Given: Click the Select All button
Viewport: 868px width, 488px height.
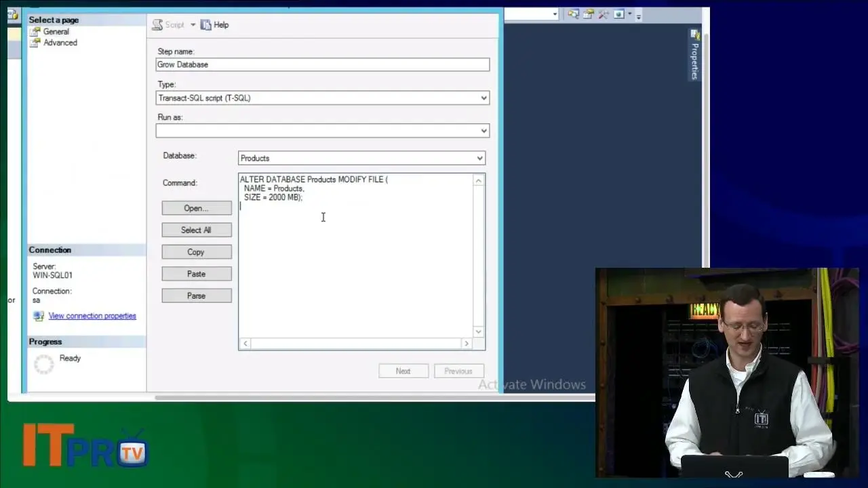Looking at the screenshot, I should tap(196, 230).
